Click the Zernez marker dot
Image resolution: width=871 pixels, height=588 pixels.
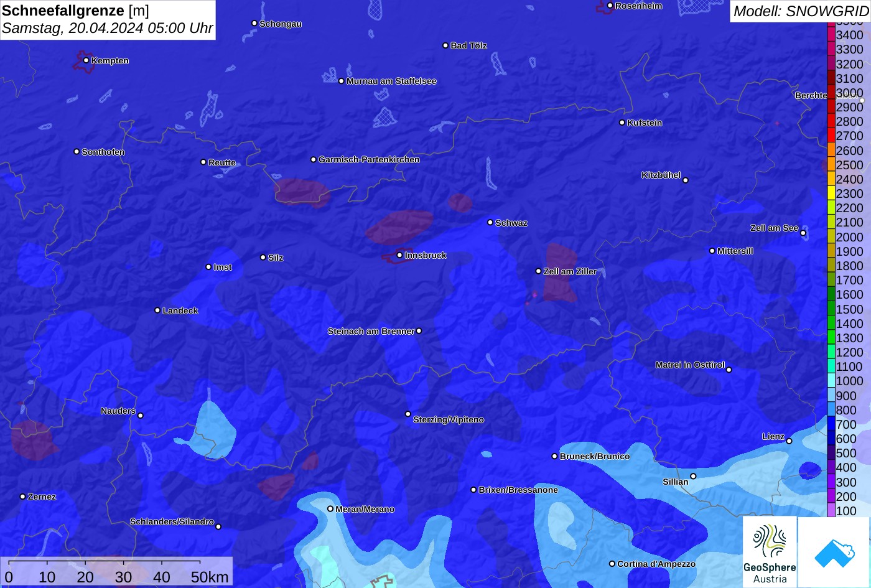pos(22,497)
